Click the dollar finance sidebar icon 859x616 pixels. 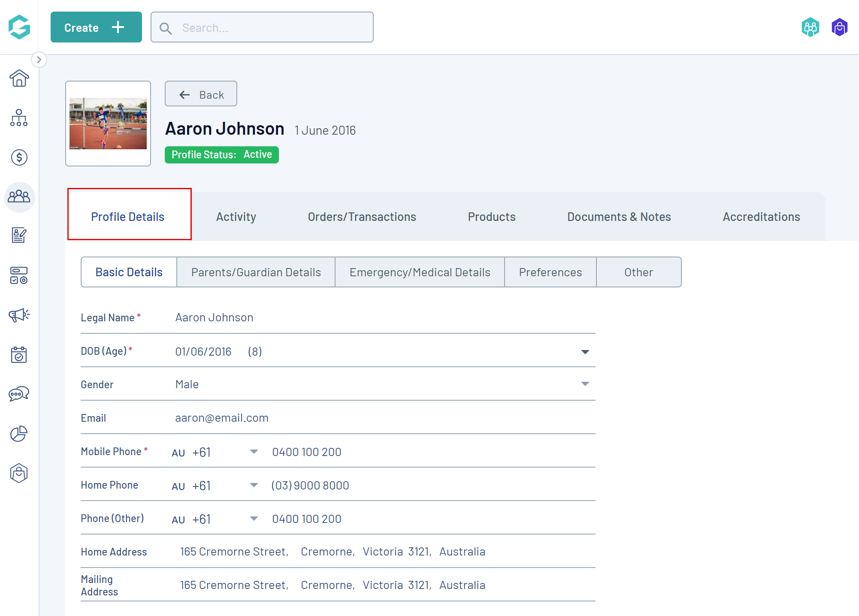(x=19, y=157)
